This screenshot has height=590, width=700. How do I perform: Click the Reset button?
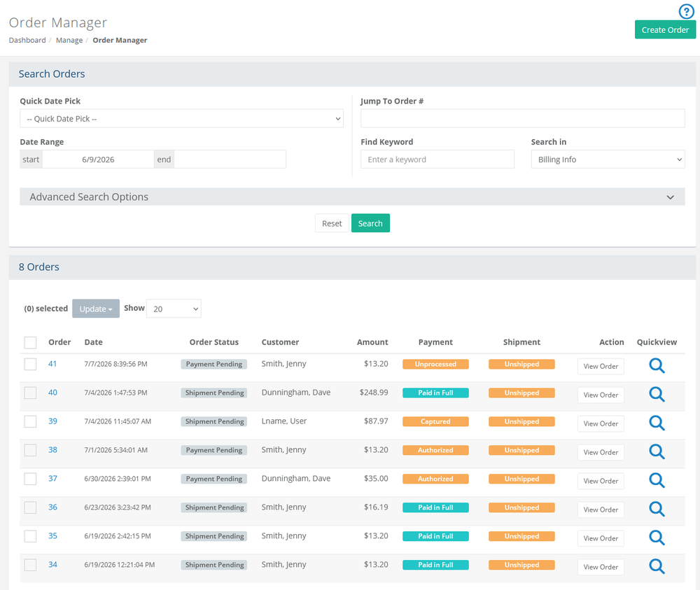point(332,223)
